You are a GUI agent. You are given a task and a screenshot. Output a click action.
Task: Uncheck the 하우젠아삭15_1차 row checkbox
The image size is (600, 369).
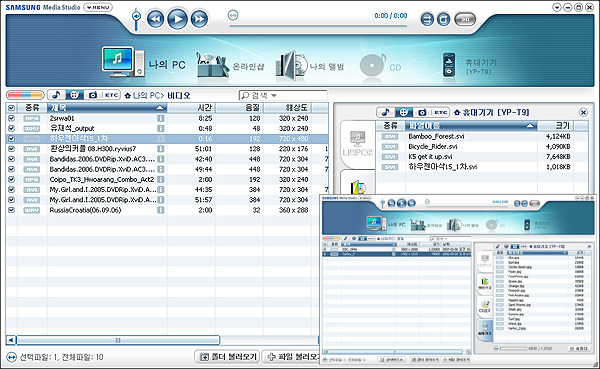point(11,139)
